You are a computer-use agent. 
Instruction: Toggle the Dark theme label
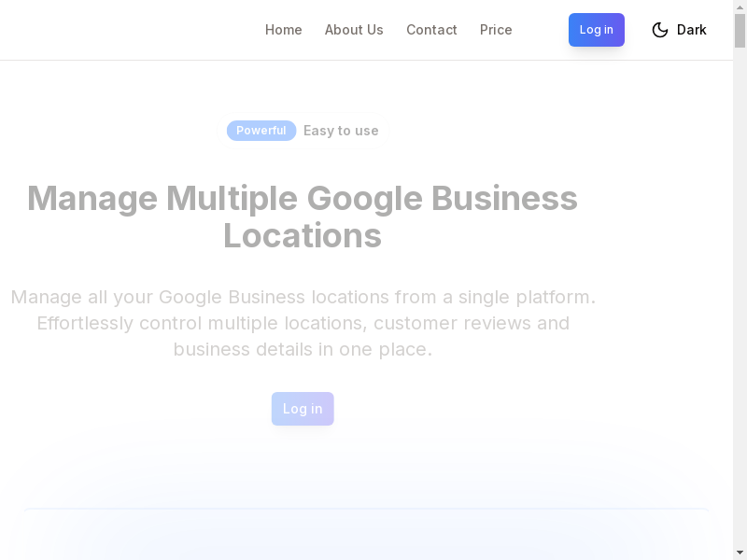point(691,30)
